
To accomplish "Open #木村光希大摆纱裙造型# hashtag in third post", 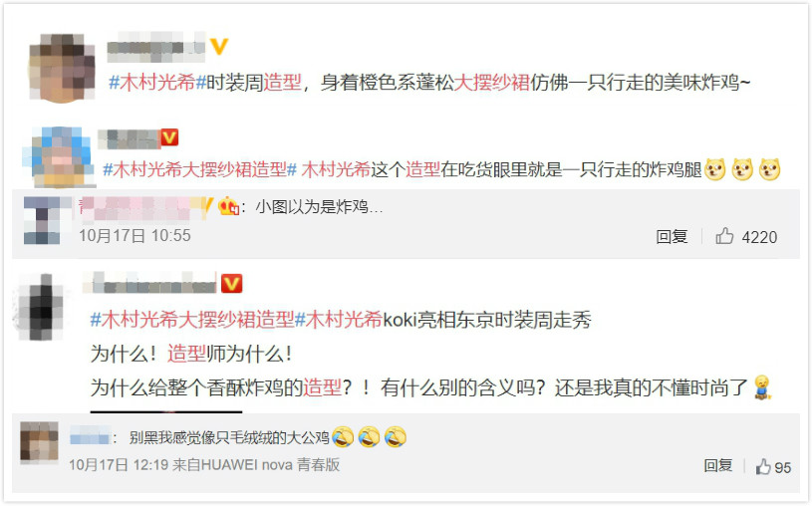I will 192,320.
